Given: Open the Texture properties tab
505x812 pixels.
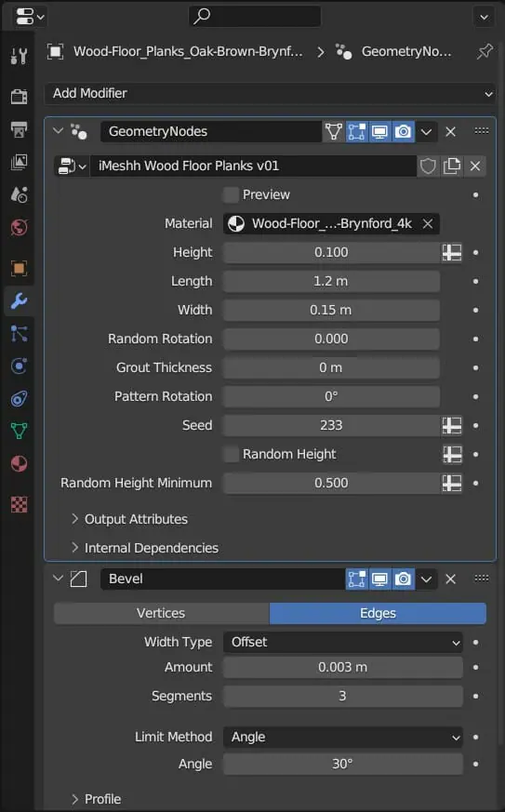Looking at the screenshot, I should click(19, 504).
